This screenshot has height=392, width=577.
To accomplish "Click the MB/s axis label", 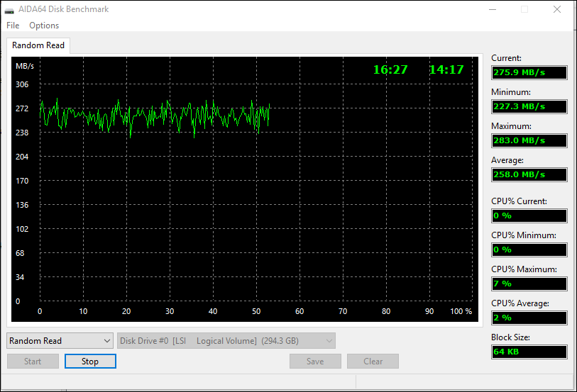I will click(25, 66).
